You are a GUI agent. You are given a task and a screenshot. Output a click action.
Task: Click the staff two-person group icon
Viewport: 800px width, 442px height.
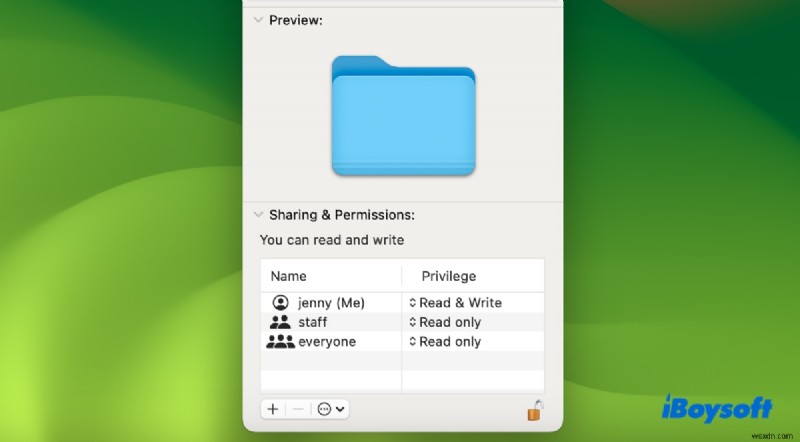(280, 322)
